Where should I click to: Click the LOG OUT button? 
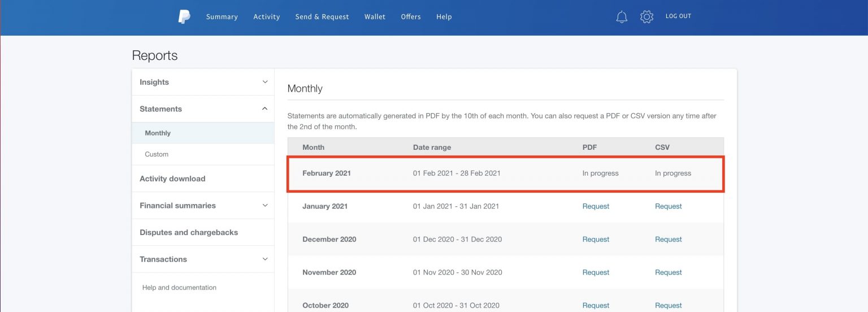(678, 16)
